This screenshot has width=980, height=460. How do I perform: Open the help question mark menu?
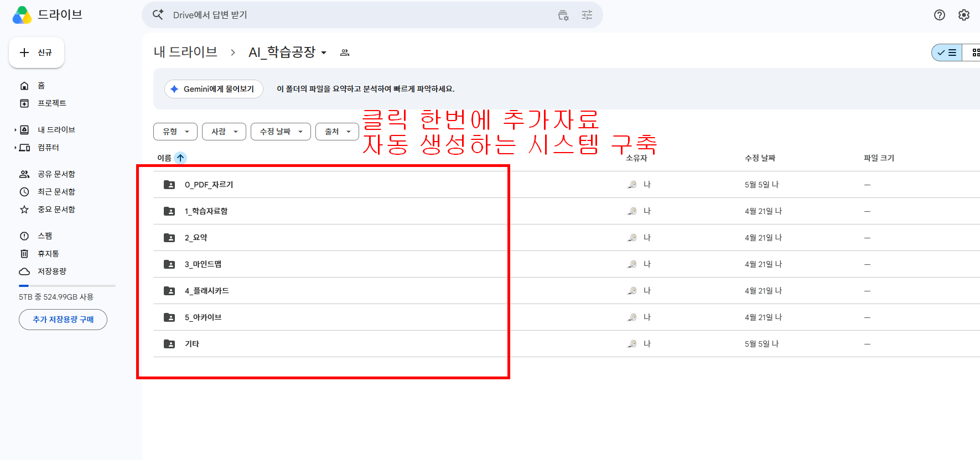coord(940,15)
